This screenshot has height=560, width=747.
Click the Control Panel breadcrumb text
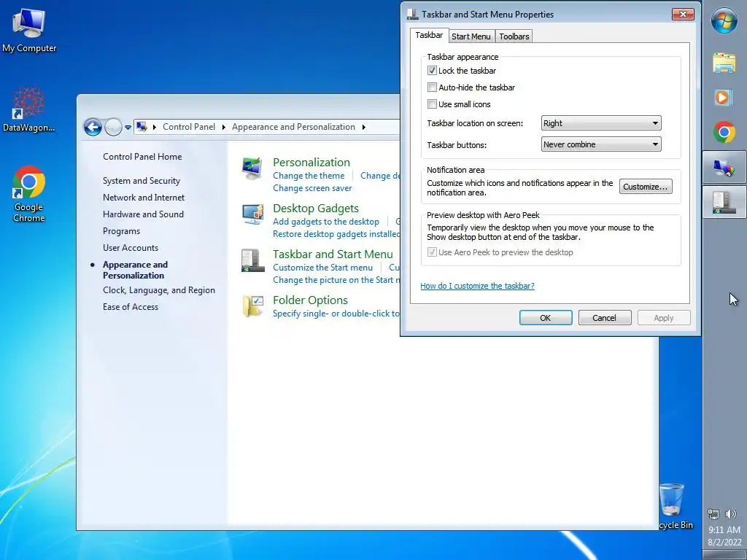189,127
